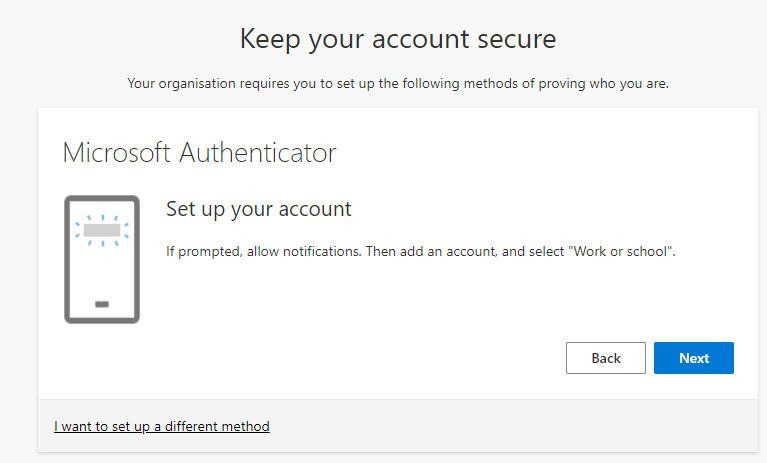Click the empty white area left of Back
The width and height of the screenshot is (767, 463).
tap(350, 358)
